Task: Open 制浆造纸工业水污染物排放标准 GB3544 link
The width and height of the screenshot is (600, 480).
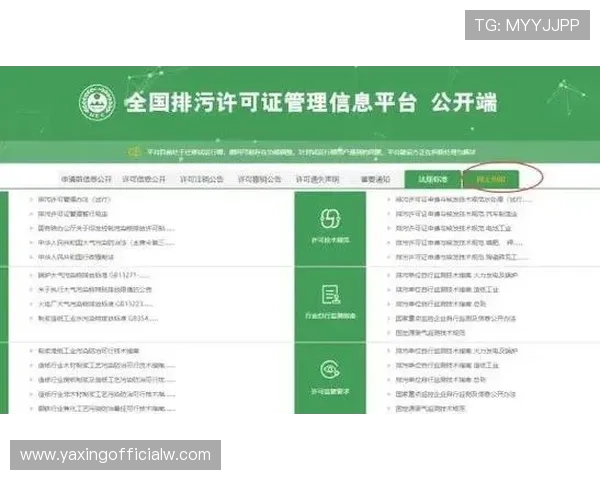Action: click(x=98, y=318)
